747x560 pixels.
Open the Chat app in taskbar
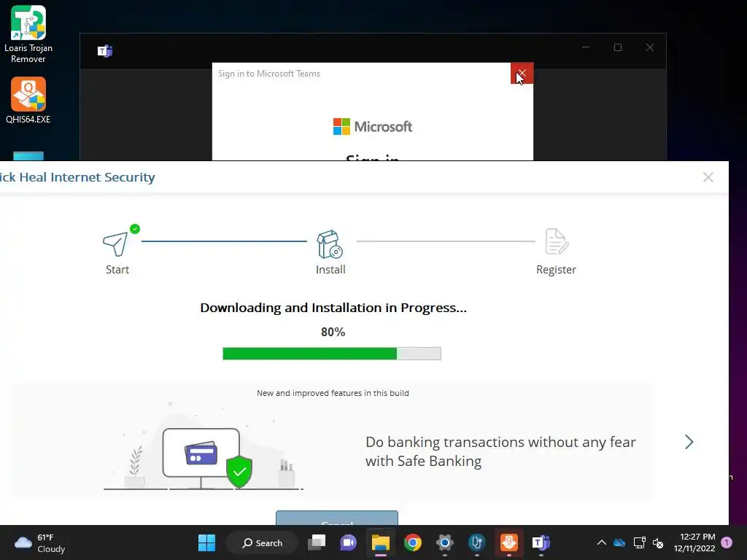coord(348,542)
